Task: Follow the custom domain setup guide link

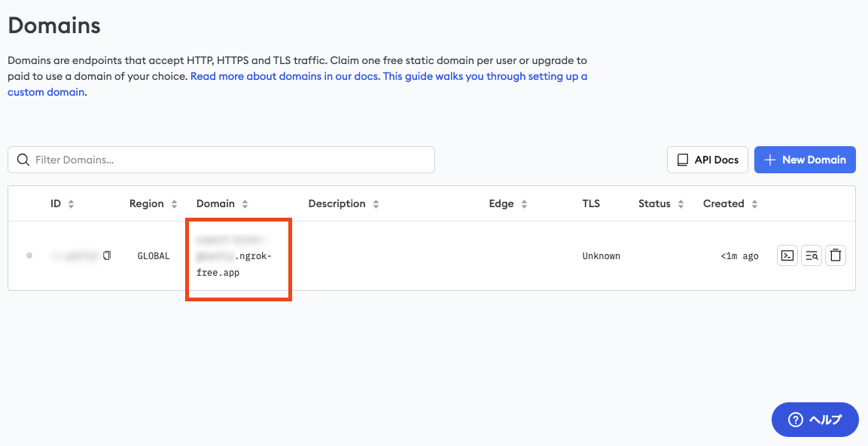Action: pos(46,92)
